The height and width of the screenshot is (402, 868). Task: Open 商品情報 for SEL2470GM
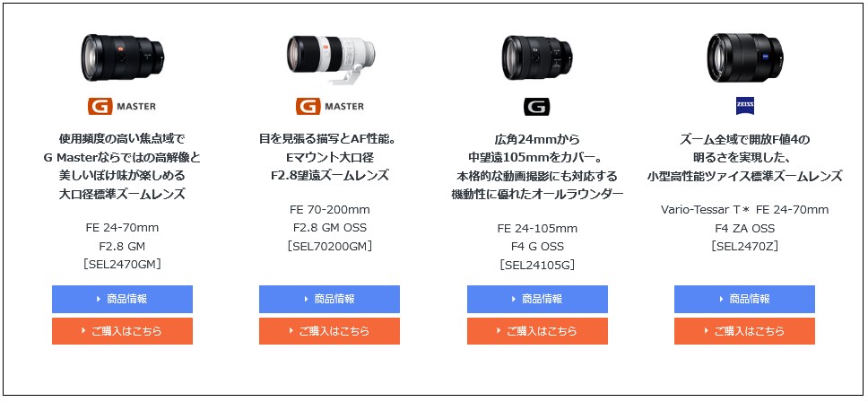122,299
